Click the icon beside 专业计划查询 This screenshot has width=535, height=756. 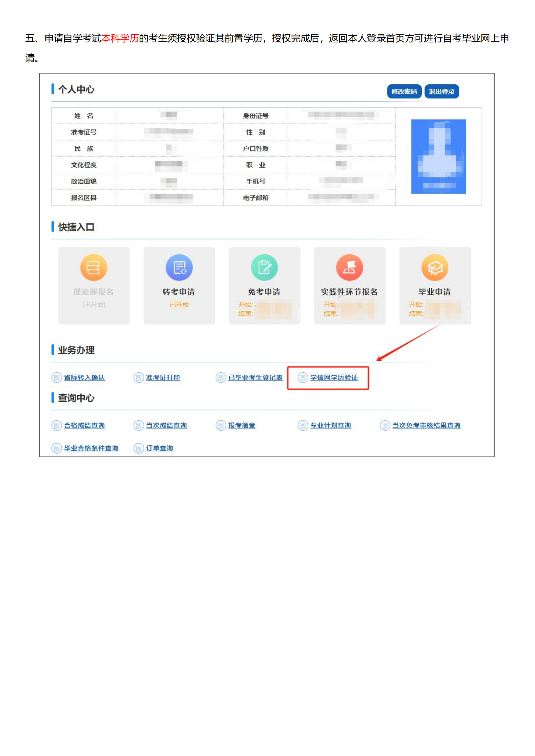pyautogui.click(x=303, y=425)
